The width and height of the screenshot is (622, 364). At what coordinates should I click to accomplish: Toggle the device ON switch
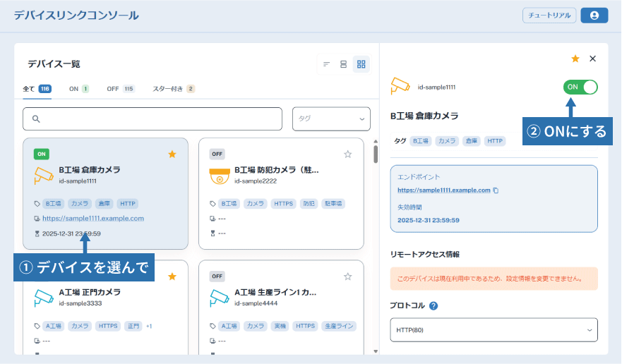[x=580, y=87]
